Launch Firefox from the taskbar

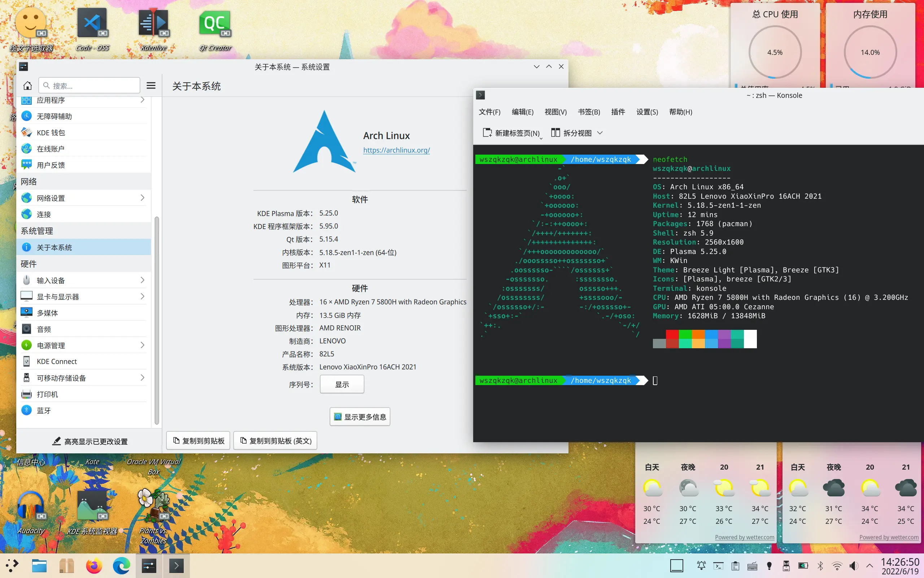[94, 566]
